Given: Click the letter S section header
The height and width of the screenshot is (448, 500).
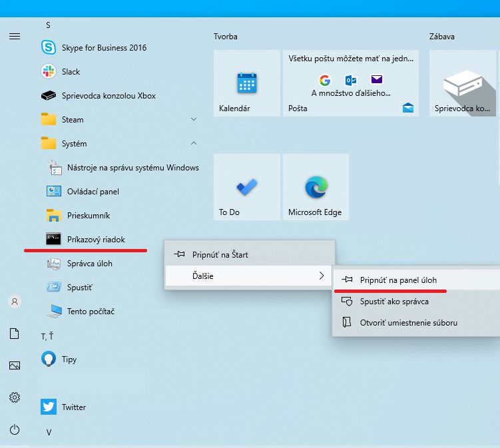Looking at the screenshot, I should tap(48, 25).
